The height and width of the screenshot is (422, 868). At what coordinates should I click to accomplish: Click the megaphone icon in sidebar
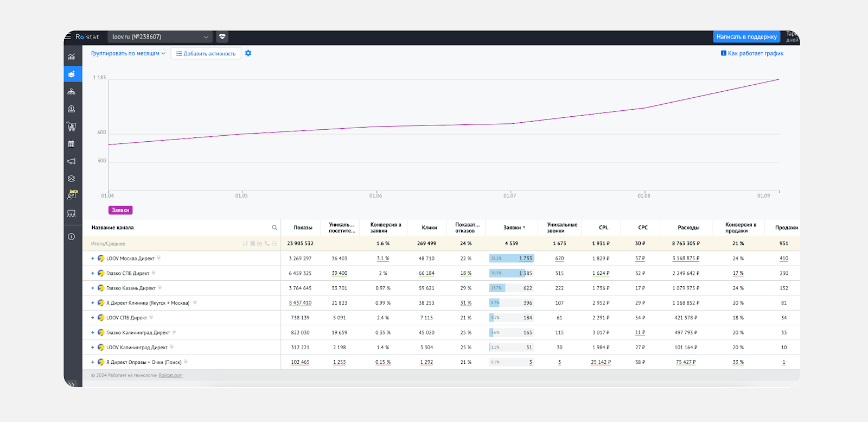(71, 161)
